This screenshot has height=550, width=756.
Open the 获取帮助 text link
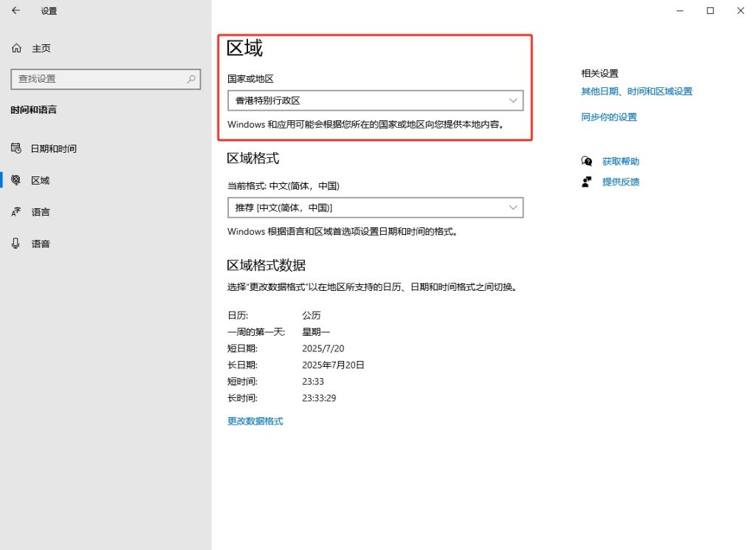[x=620, y=161]
